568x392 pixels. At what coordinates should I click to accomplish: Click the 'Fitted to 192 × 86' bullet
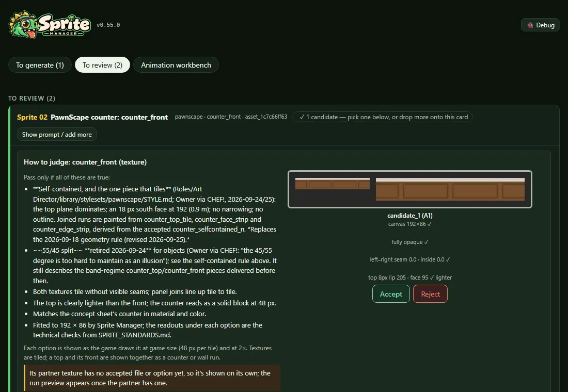pos(148,330)
